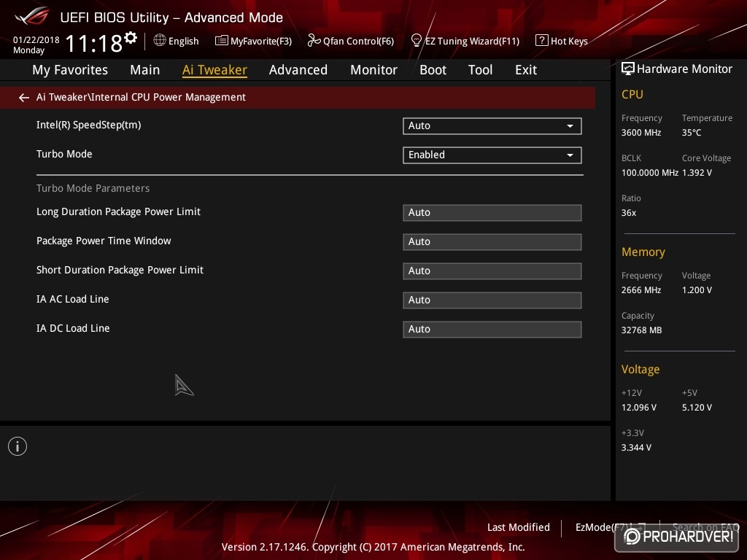Open the Turbo Mode Enabled dropdown
The height and width of the screenshot is (560, 747).
click(x=492, y=155)
